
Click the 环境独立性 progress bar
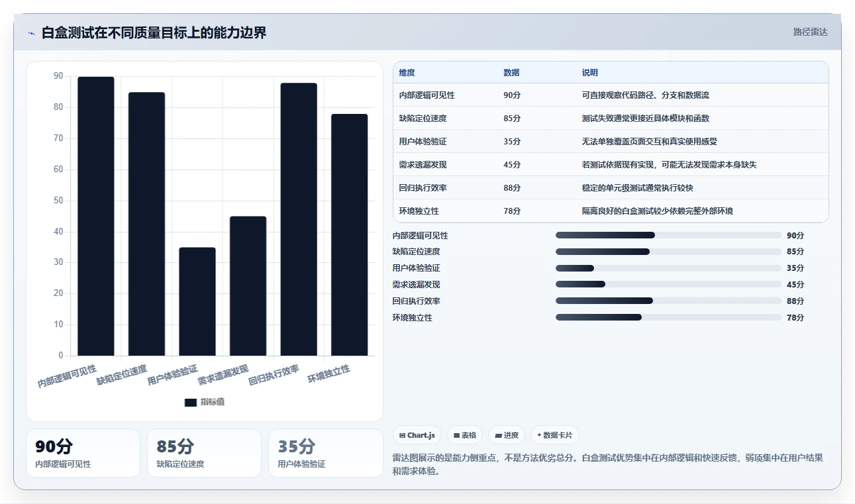coord(669,317)
